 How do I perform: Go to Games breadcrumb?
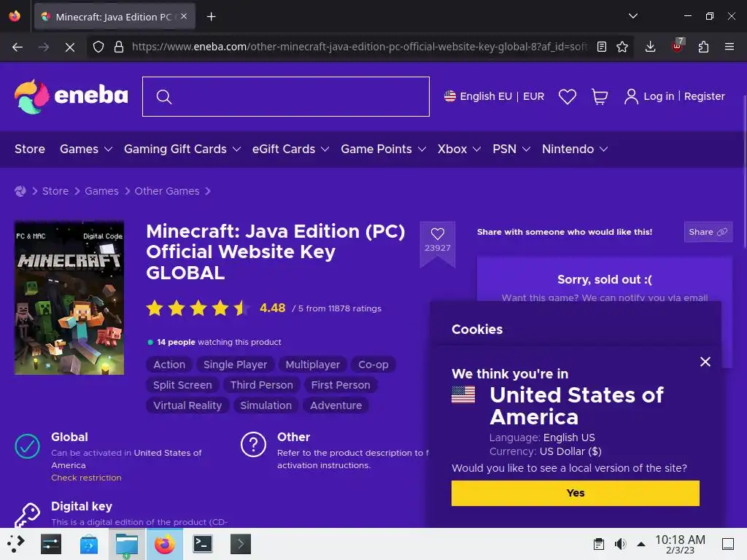tap(101, 191)
